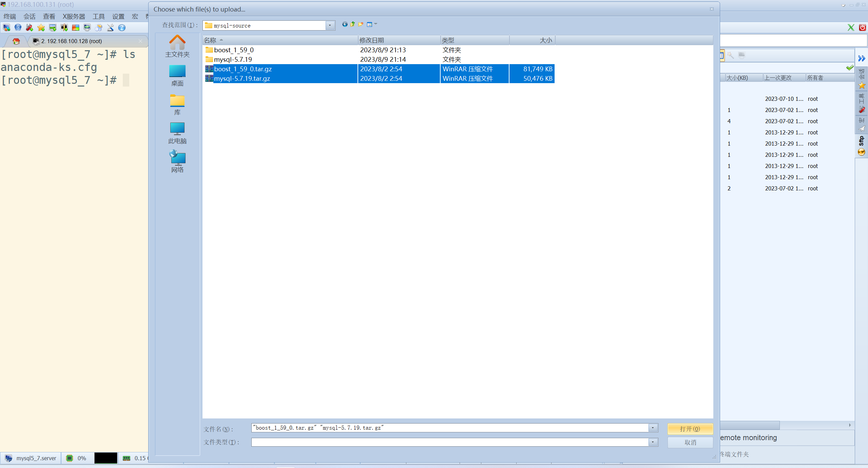Open This PC (此电脑) shortcut
Screen dimensions: 868x468
[x=177, y=133]
